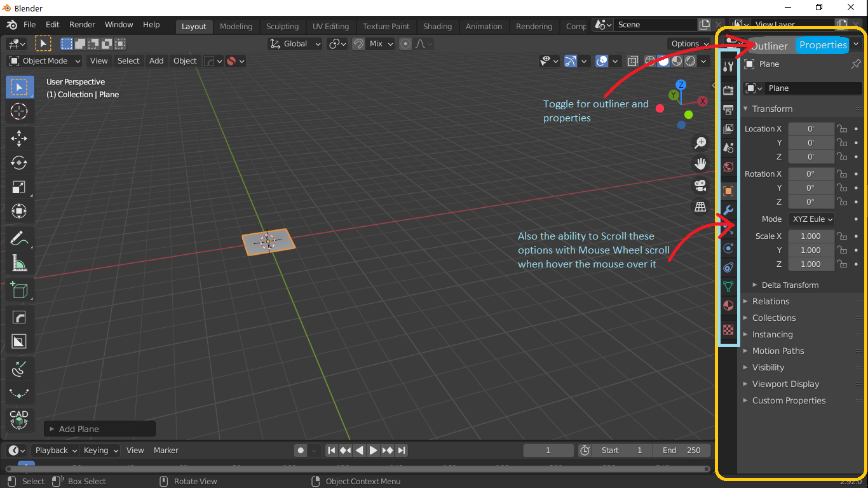Screen dimensions: 868x488
Task: Switch to the UV Editing workspace tab
Action: (x=330, y=26)
